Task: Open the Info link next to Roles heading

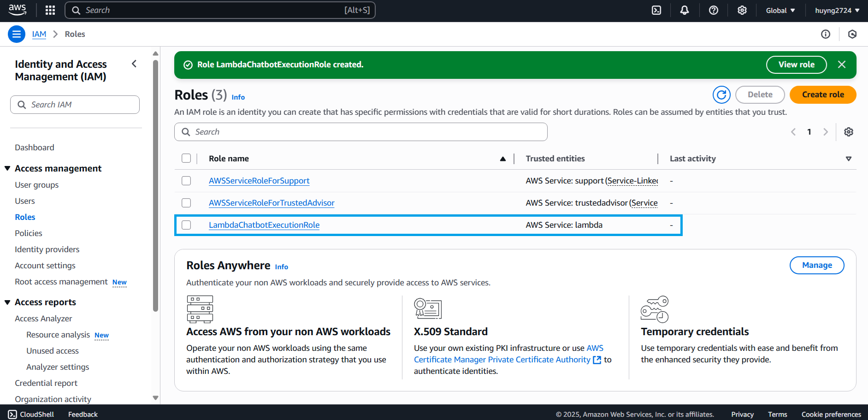Action: tap(238, 97)
